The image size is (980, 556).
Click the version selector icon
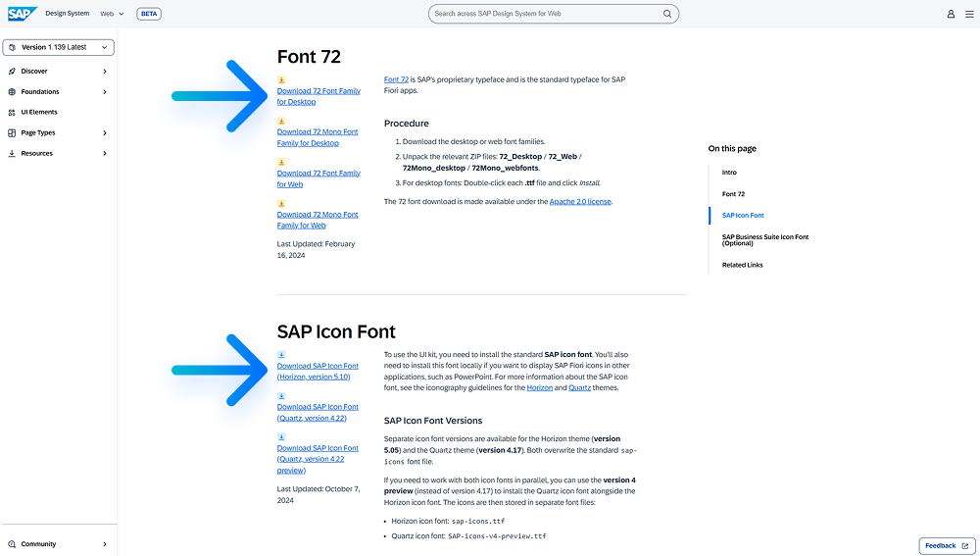coord(12,47)
